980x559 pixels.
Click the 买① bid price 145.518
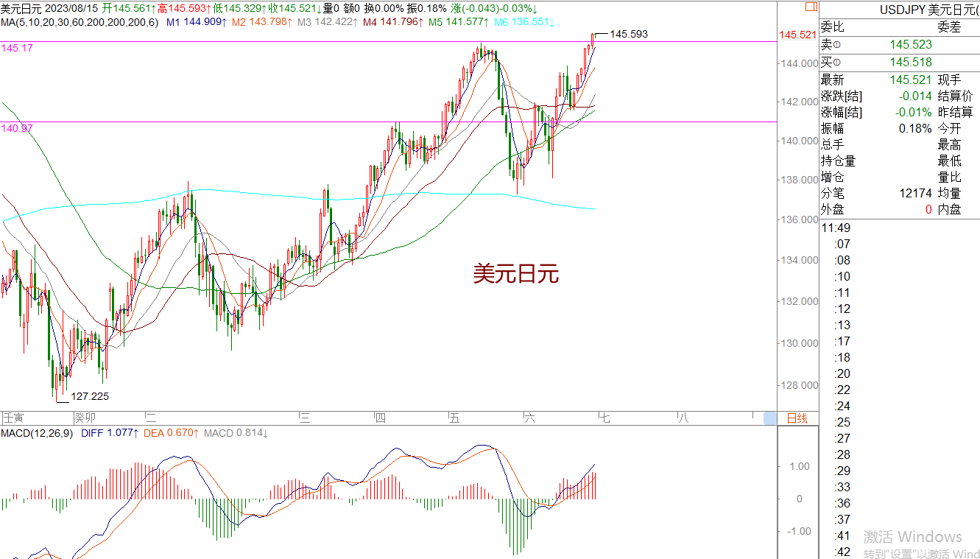tap(911, 63)
